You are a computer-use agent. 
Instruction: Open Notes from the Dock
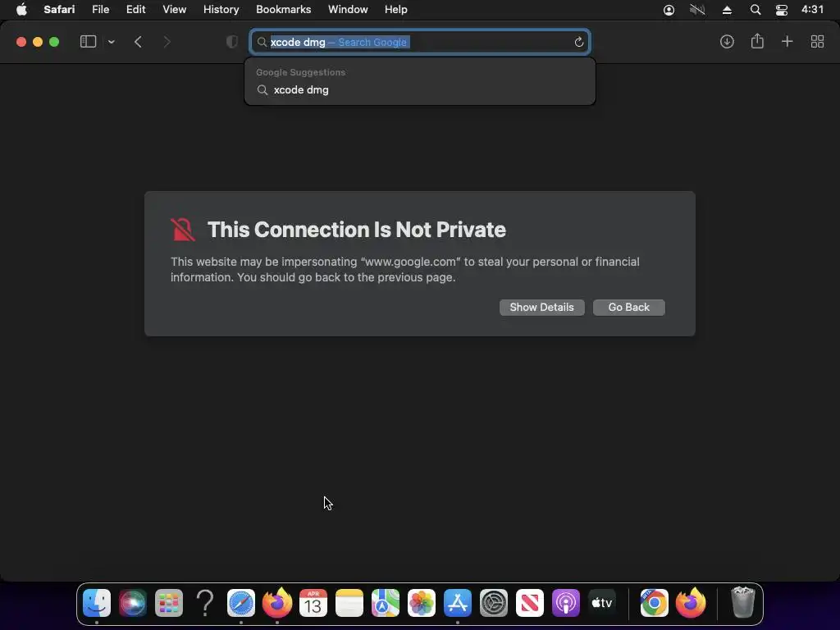tap(349, 603)
